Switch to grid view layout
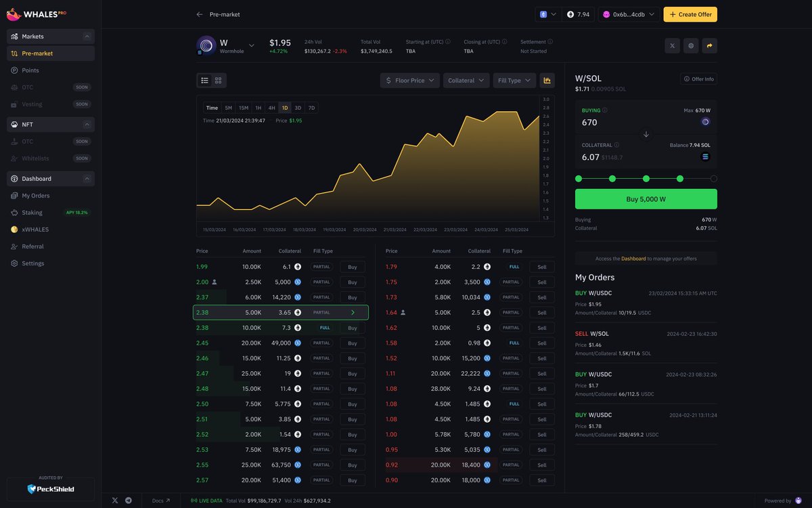 (x=218, y=80)
